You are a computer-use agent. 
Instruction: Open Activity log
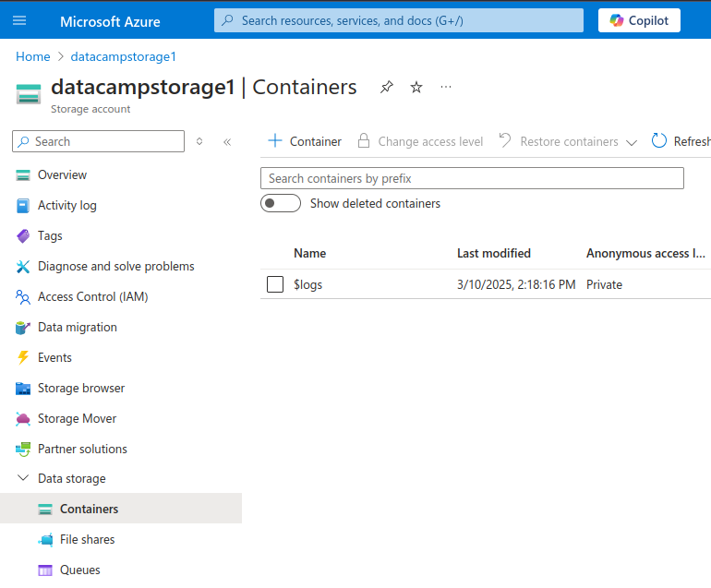(67, 205)
